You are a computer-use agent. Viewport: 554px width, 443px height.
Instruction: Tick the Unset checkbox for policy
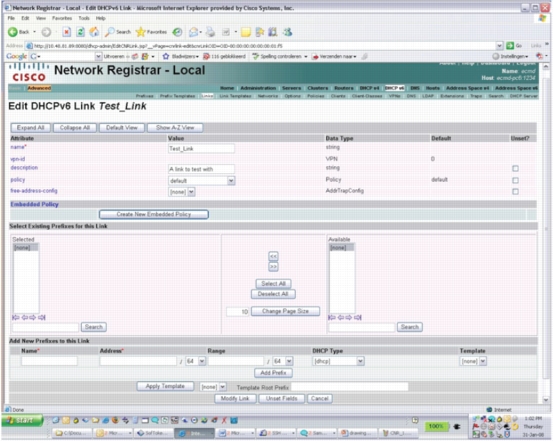[x=515, y=181]
